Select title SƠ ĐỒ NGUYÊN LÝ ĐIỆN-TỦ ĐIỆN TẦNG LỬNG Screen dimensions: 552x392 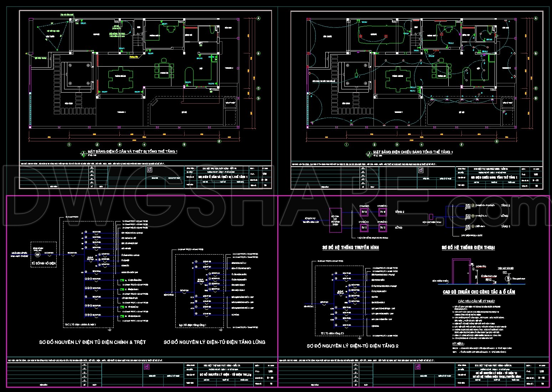(215, 342)
